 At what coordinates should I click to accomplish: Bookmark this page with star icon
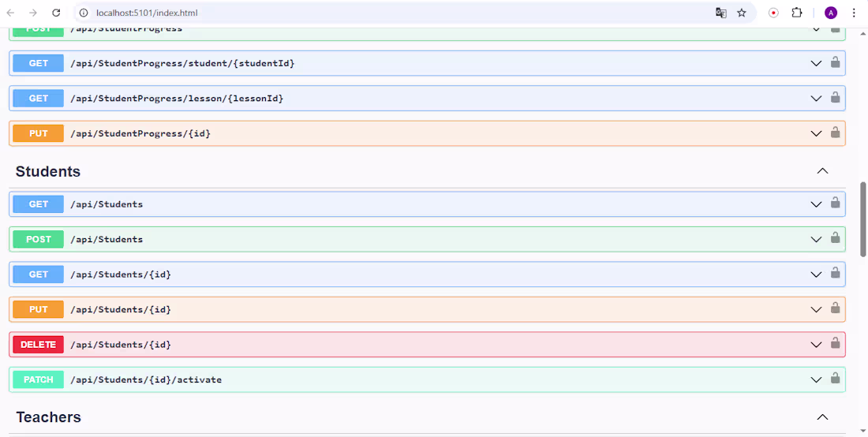click(x=742, y=13)
